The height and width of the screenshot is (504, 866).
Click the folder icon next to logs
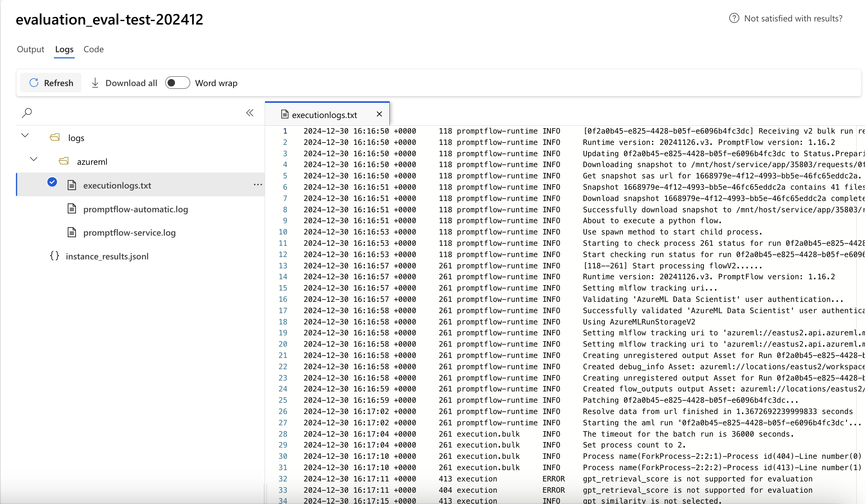tap(55, 137)
